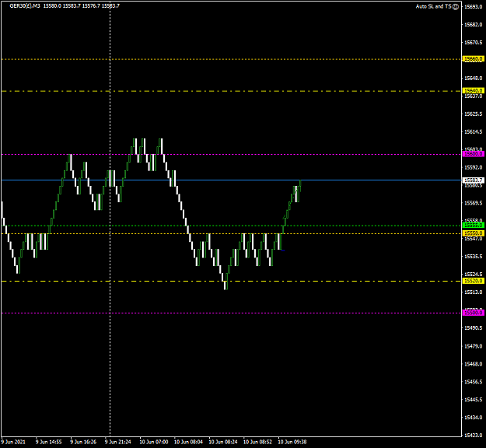Screen dimensions: 486x448
Task: Click the 15648.0 price scale value
Action: (x=474, y=79)
